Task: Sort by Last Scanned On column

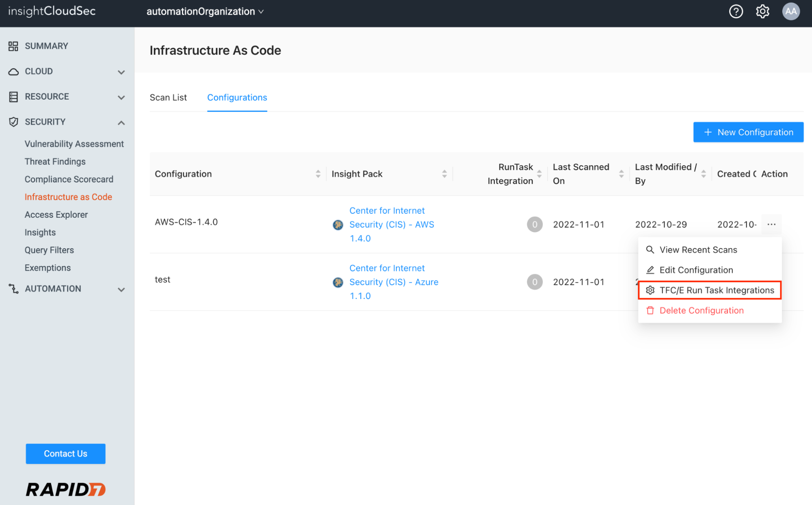Action: point(621,174)
